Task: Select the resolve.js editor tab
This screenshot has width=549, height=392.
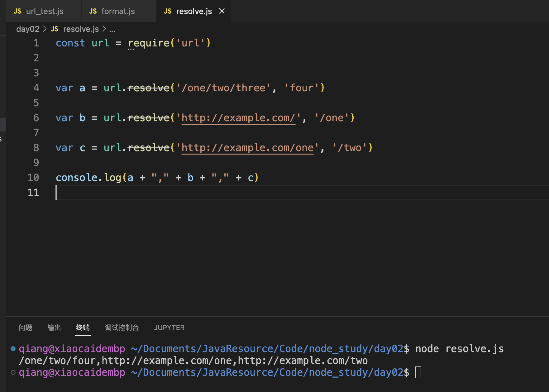Action: click(193, 11)
